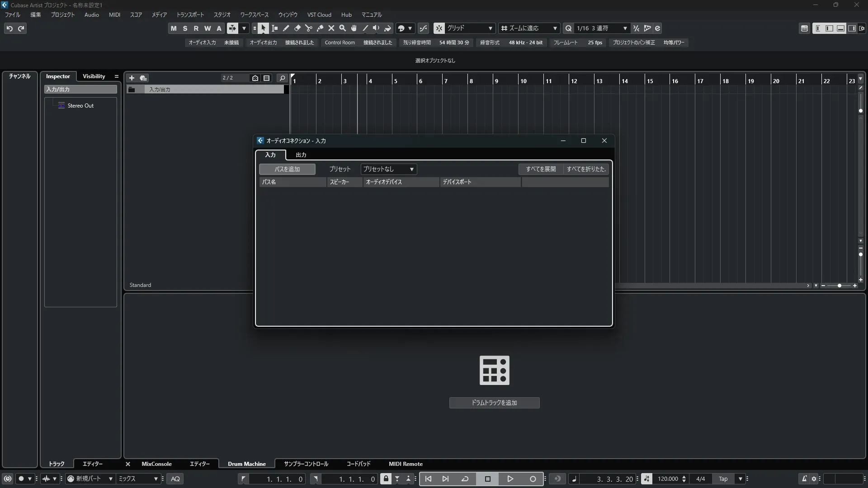Open the プリセットなし preset dropdown
Viewport: 868px width, 488px height.
(x=388, y=169)
